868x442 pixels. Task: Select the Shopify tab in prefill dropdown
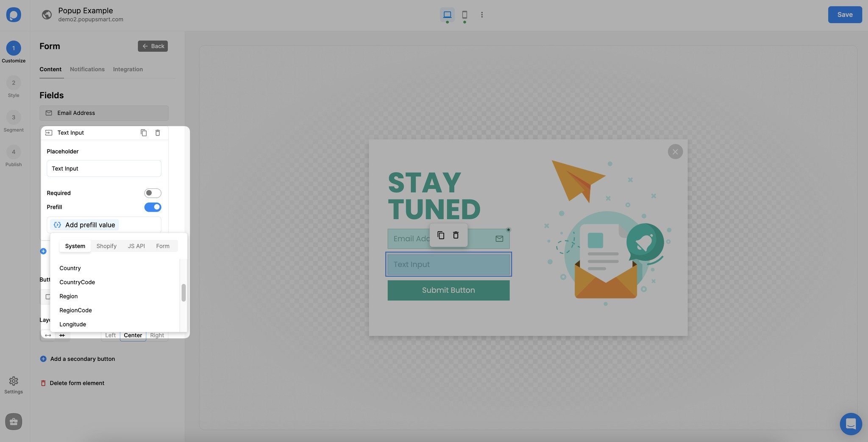(x=106, y=246)
